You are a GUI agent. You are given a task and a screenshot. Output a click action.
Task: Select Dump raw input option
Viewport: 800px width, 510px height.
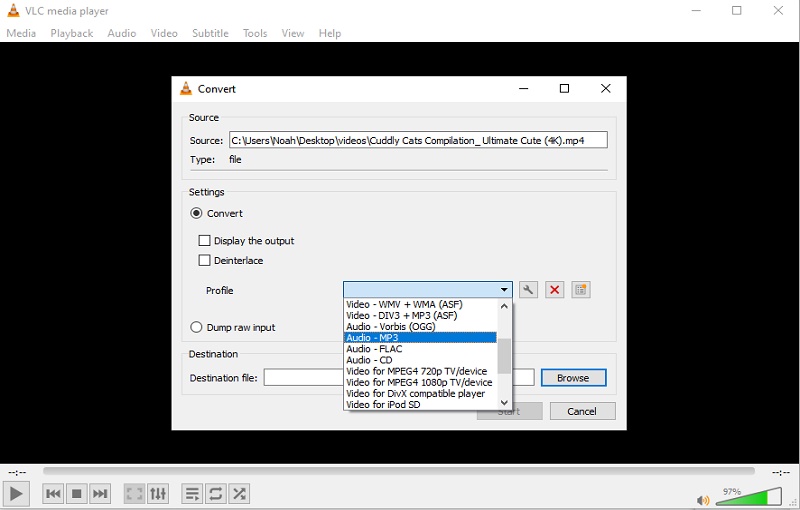point(196,327)
